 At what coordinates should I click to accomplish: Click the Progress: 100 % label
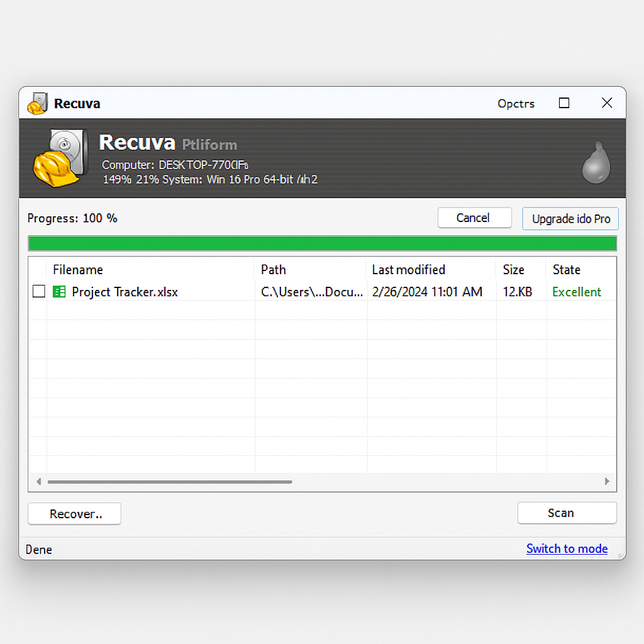click(72, 218)
